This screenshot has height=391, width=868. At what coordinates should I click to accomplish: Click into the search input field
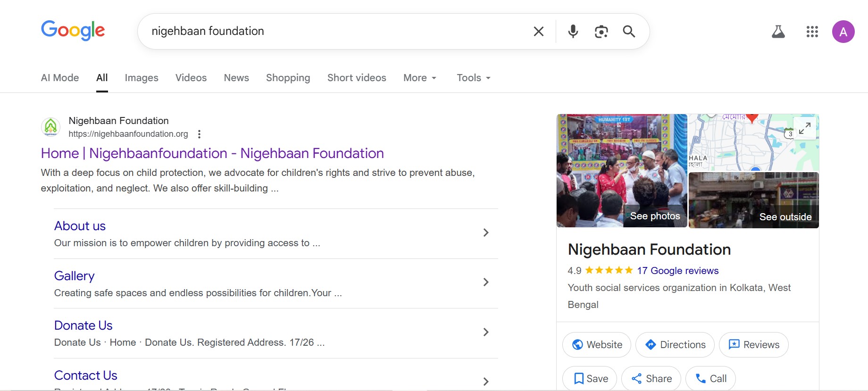pos(330,32)
